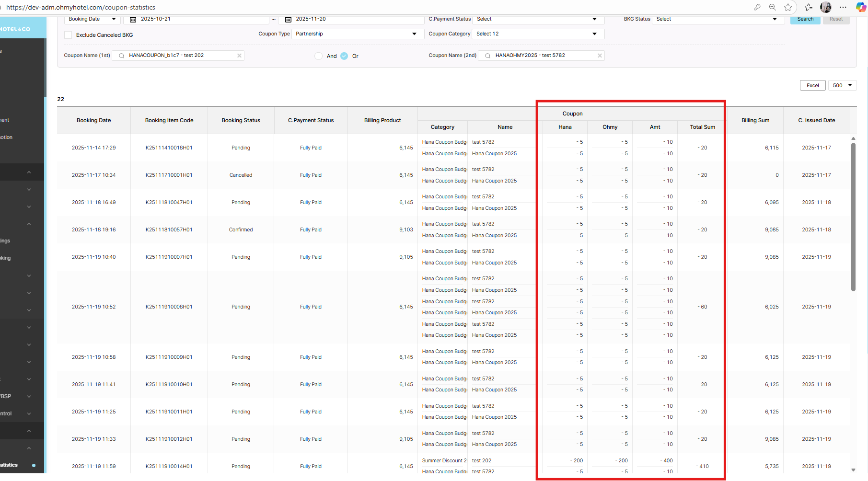Click the browser zoom-out magnifier icon

(x=773, y=7)
